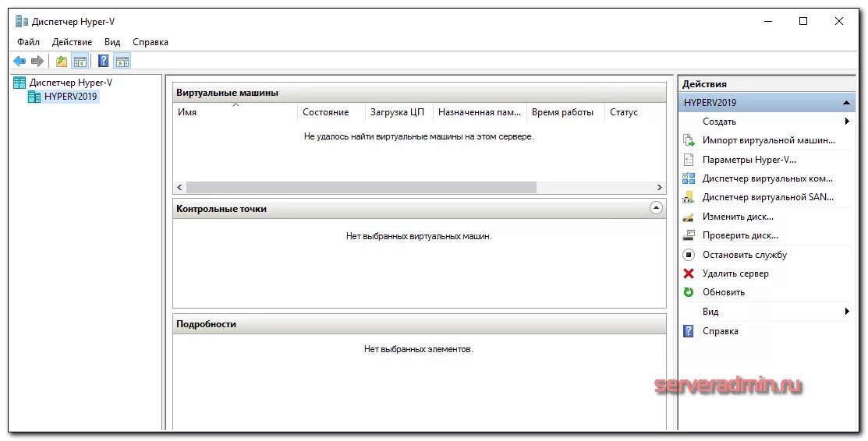
Task: Click the Stop service icon
Action: (x=689, y=255)
